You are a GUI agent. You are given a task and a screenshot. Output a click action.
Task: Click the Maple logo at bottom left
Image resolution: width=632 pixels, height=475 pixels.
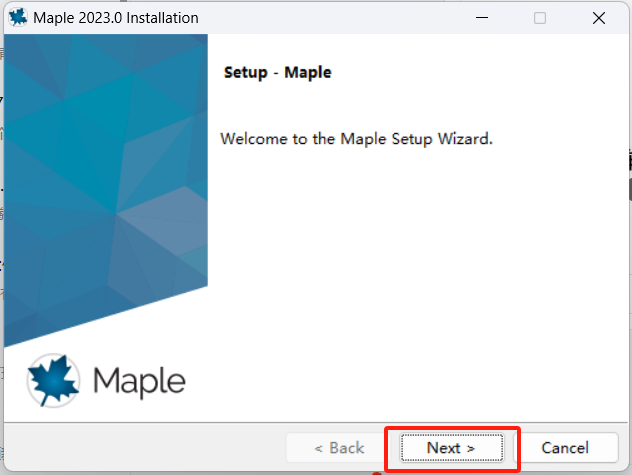point(106,381)
